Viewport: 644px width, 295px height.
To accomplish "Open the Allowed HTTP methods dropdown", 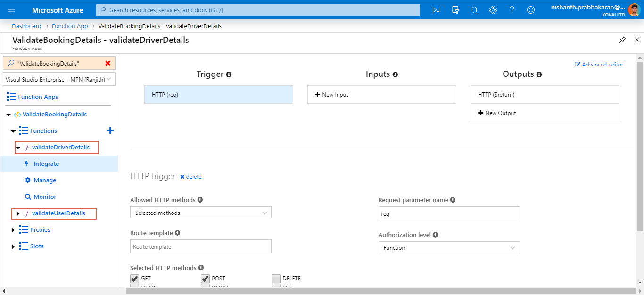I will click(x=200, y=213).
